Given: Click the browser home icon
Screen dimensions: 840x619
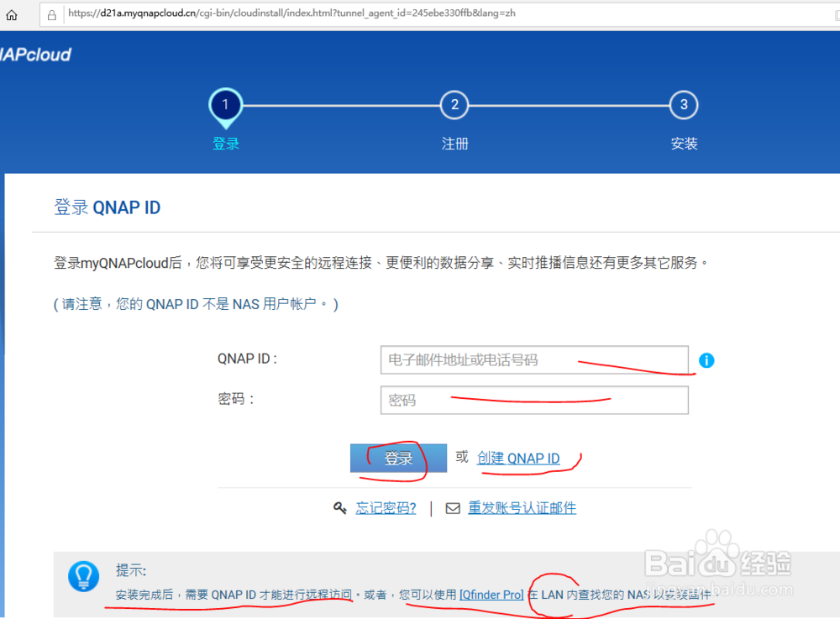Looking at the screenshot, I should 11,15.
